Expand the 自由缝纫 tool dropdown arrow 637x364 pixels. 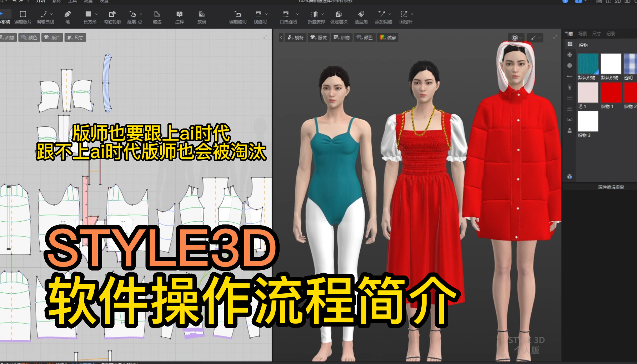[297, 14]
